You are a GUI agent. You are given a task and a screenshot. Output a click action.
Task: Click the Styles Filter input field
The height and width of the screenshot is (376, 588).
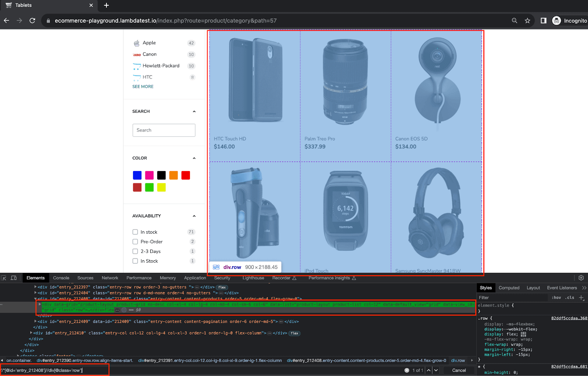click(x=513, y=298)
